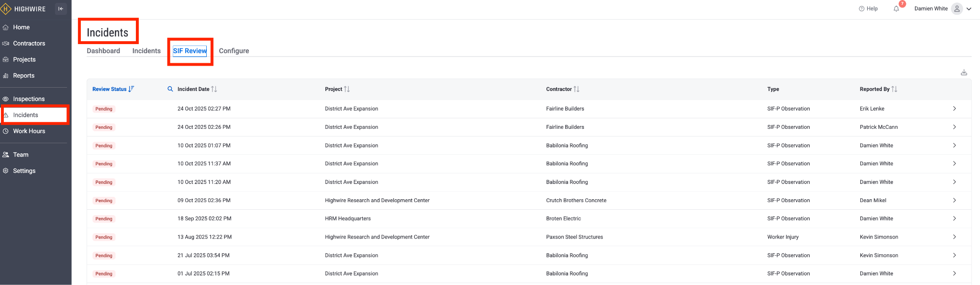Screen dimensions: 980x285
Task: Click the user avatar icon
Action: point(957,9)
